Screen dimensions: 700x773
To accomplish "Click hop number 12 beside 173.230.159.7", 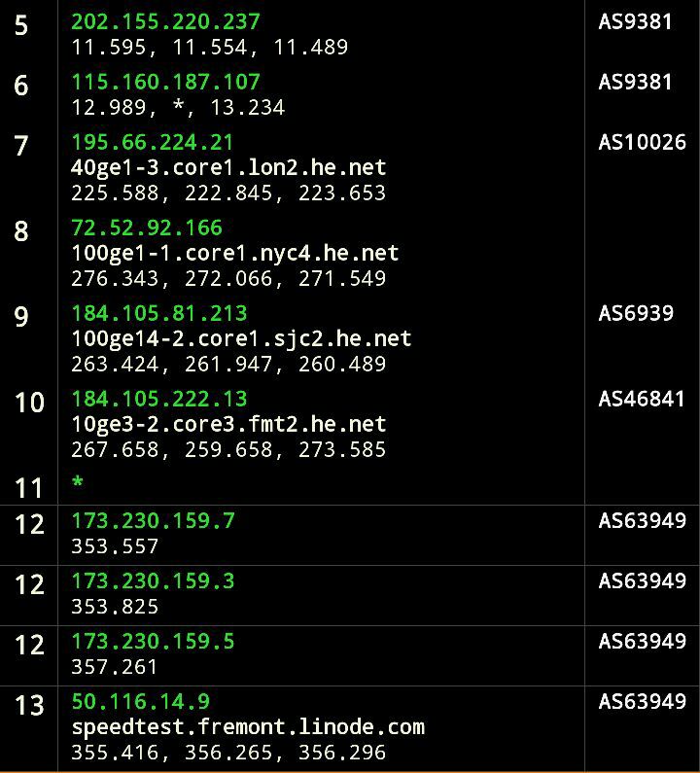I will [29, 524].
